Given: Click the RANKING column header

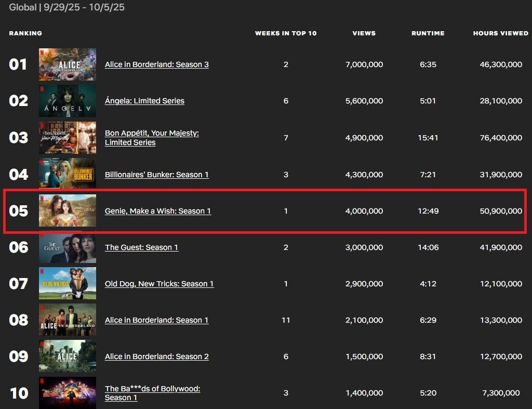Looking at the screenshot, I should (25, 33).
